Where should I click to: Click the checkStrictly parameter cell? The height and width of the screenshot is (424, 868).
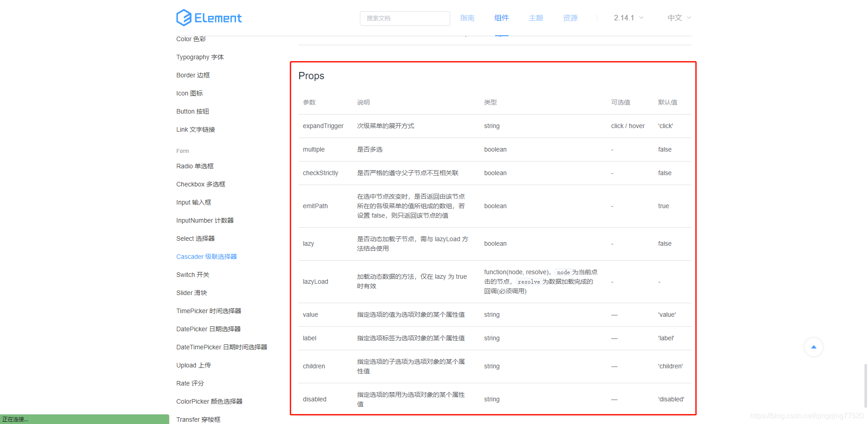[321, 173]
